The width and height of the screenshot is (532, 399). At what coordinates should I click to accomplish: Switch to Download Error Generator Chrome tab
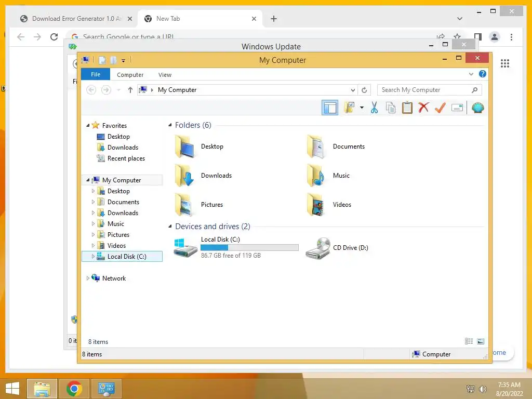pyautogui.click(x=76, y=19)
